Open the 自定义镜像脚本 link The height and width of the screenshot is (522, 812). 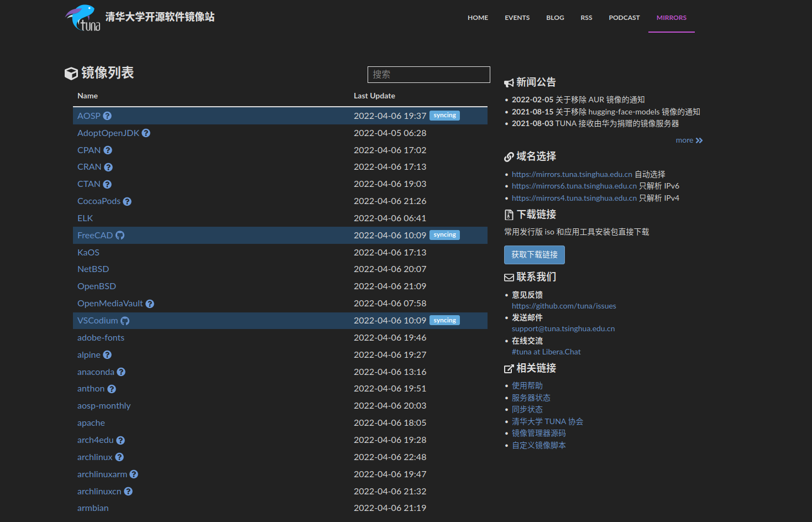pos(539,446)
